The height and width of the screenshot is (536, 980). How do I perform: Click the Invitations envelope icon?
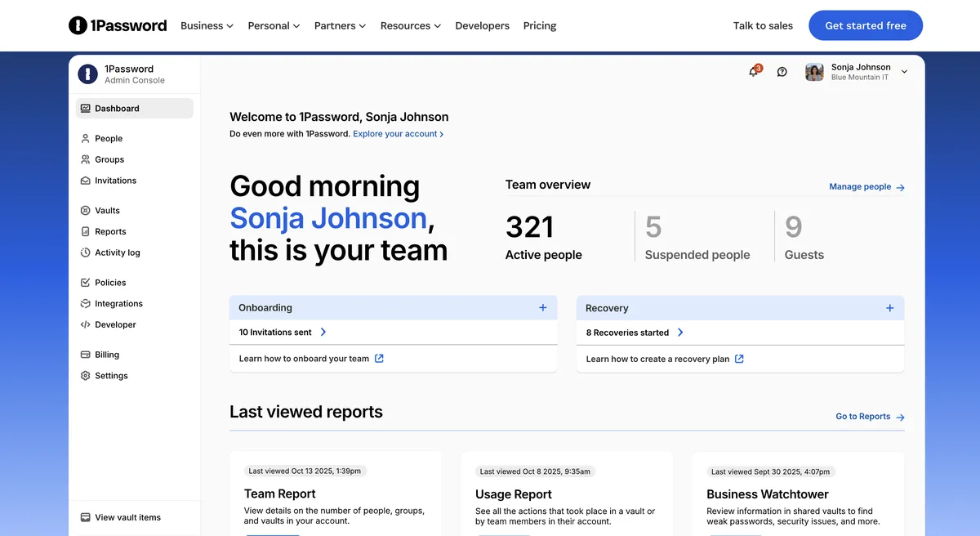86,181
